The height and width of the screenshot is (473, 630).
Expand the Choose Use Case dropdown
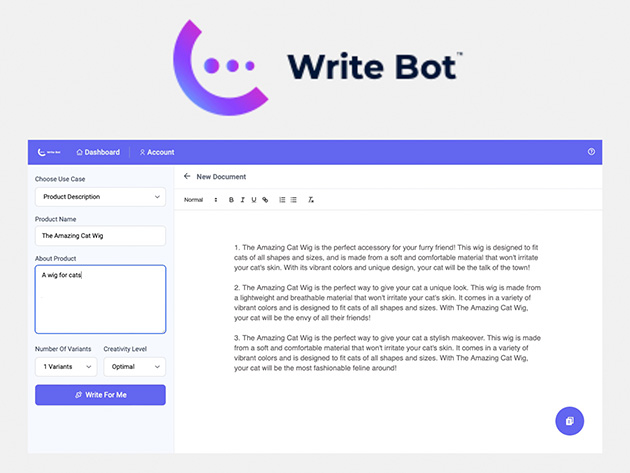100,197
